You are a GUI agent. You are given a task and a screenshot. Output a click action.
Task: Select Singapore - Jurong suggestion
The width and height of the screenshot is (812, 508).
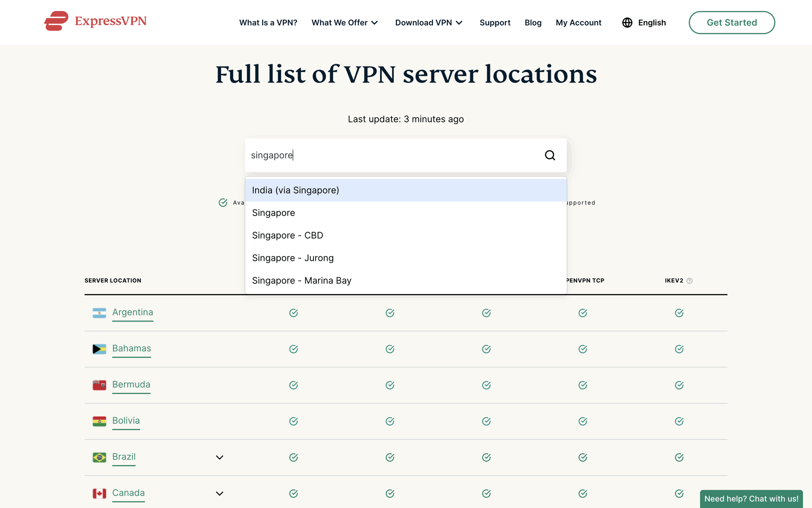[406, 258]
